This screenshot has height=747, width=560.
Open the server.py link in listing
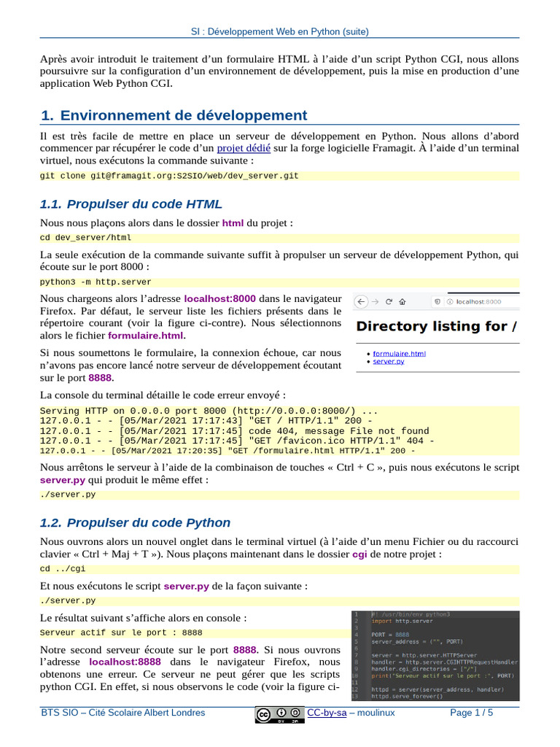[x=389, y=362]
